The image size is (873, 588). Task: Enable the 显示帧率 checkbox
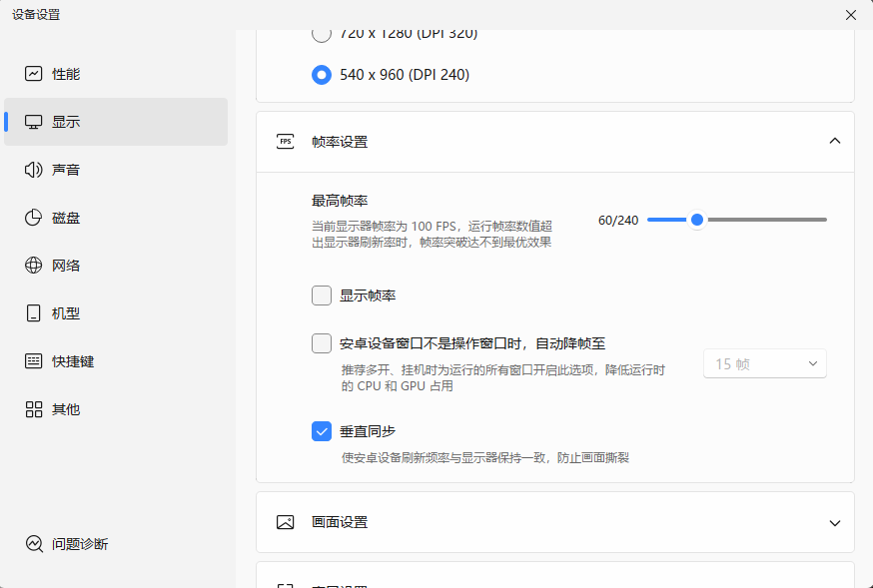click(x=322, y=295)
